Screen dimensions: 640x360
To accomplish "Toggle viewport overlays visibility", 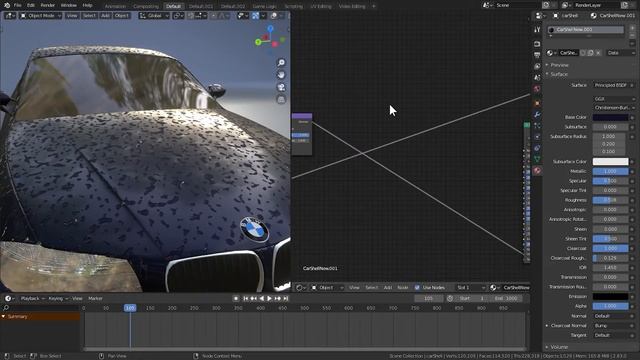I will pos(274,16).
